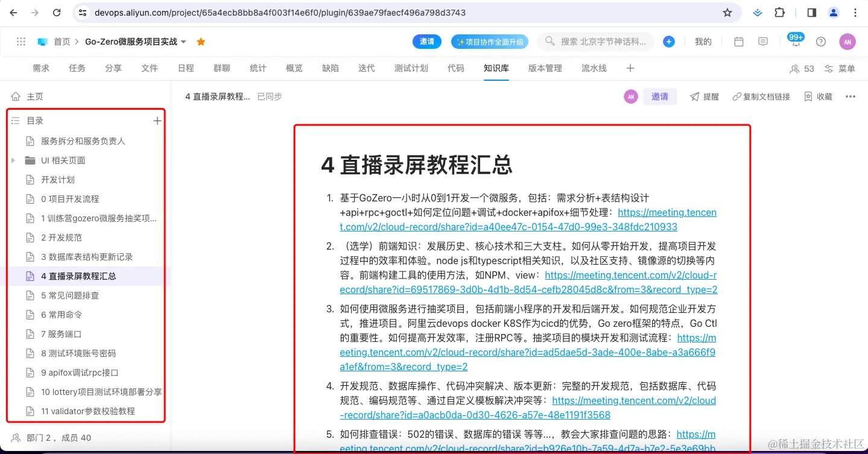This screenshot has height=454, width=868.
Task: Switch to the 群聊 tab
Action: pos(222,68)
